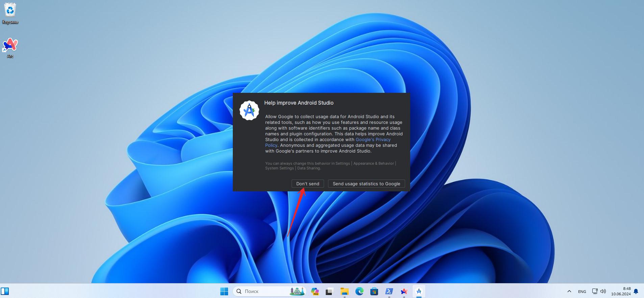Open the volume speaker tray icon

click(x=603, y=291)
